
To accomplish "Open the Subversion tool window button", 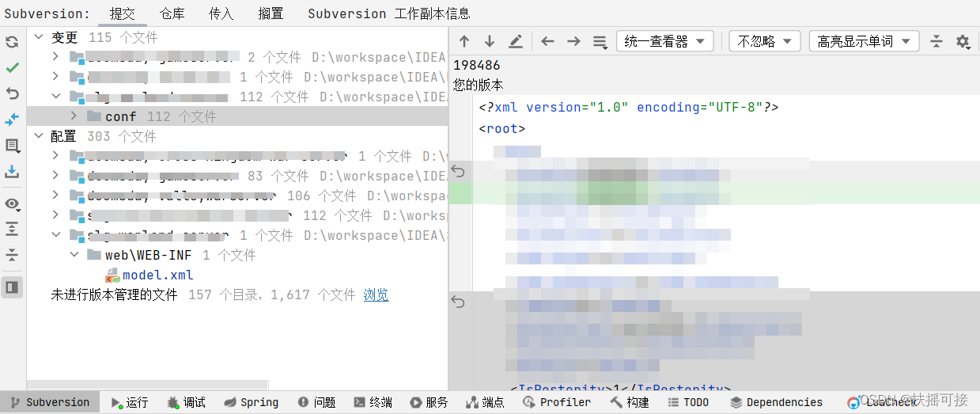I will tap(50, 402).
